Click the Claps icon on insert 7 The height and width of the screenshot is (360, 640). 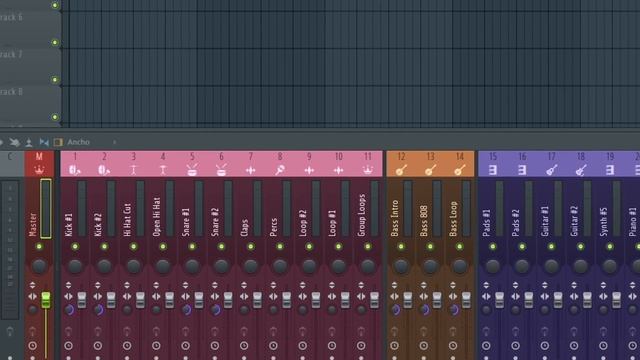coord(251,170)
